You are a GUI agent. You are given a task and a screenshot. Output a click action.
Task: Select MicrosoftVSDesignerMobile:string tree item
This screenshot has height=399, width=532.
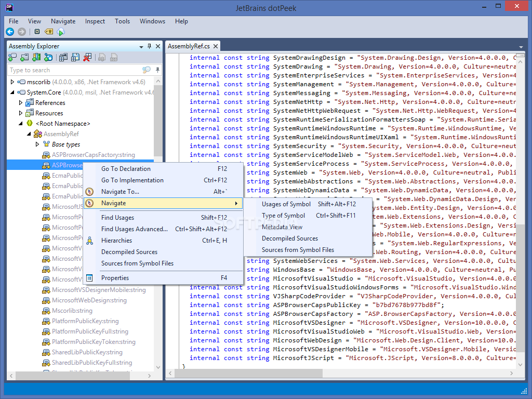coord(99,290)
